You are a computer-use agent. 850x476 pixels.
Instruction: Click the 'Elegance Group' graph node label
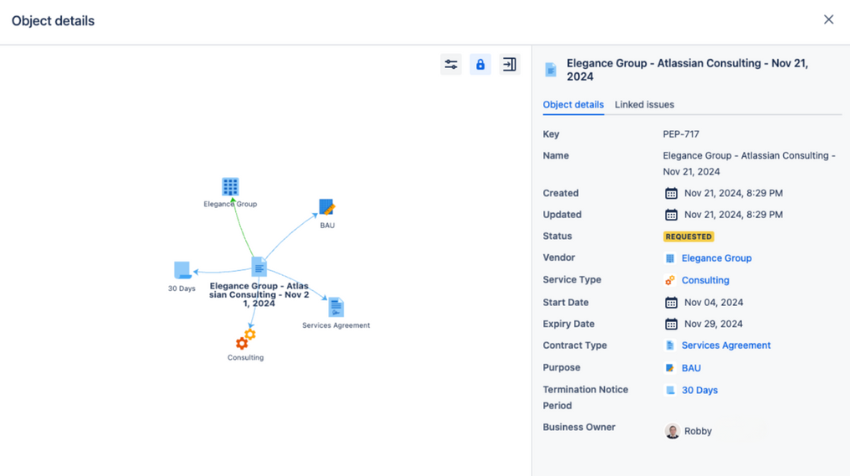pyautogui.click(x=230, y=204)
